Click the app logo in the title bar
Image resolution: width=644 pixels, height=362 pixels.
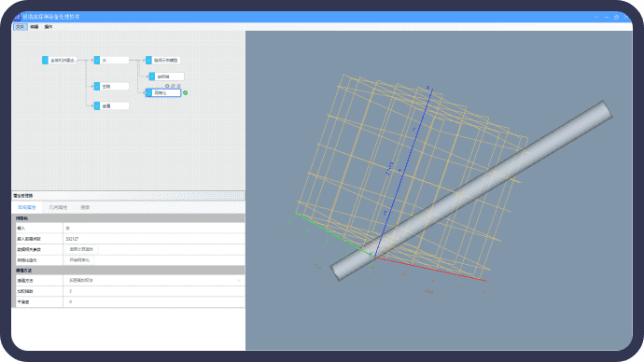coord(17,17)
